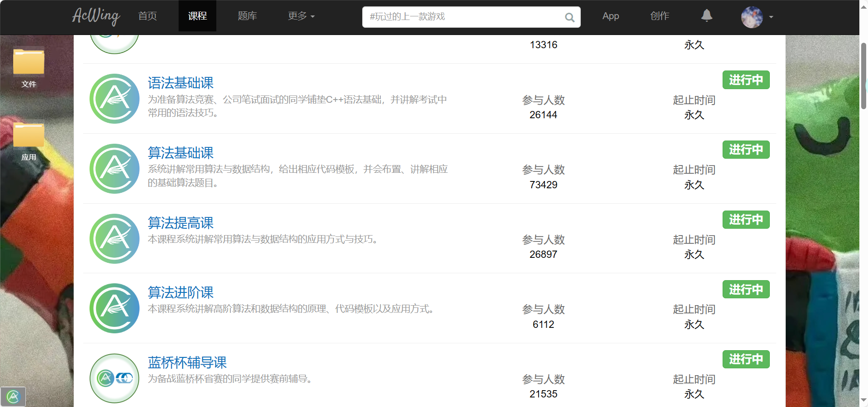868x407 pixels.
Task: Open the 算法基础课 course title link
Action: point(181,153)
